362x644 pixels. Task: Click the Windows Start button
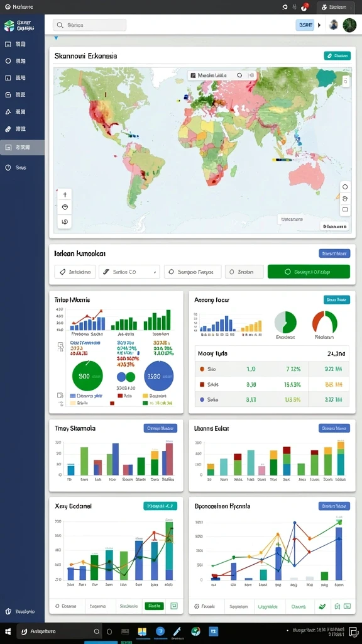[8, 631]
